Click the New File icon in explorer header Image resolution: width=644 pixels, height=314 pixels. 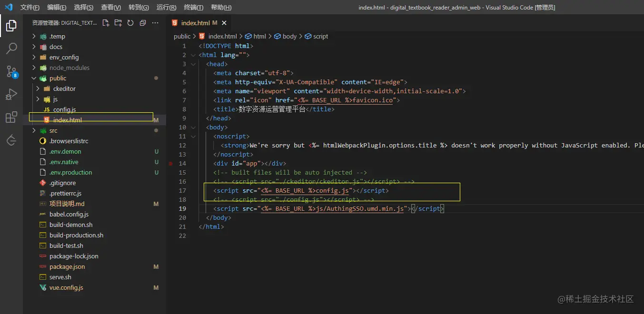(106, 23)
